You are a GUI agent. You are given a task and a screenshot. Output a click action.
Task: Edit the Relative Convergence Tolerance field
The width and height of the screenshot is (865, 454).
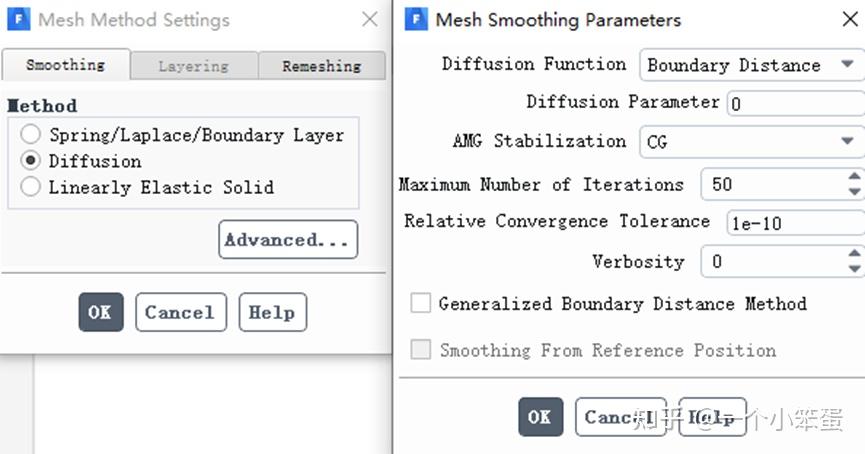(x=795, y=223)
